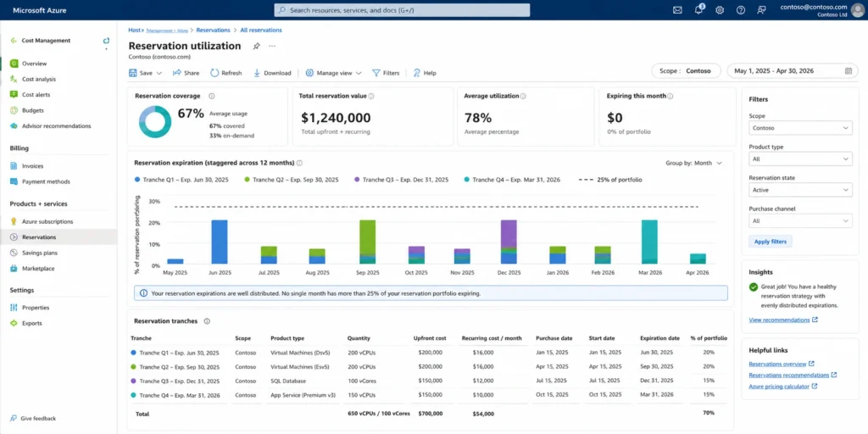Click the Scope: Contoso pill
This screenshot has width=868, height=434.
click(x=687, y=71)
